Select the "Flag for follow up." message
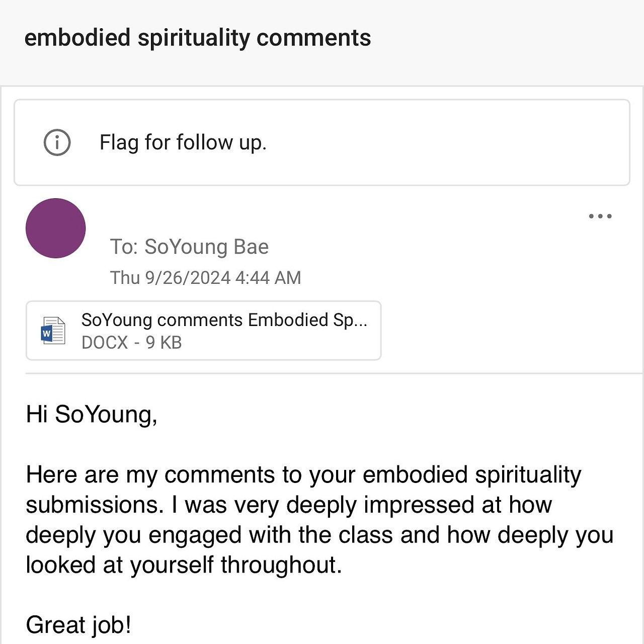Image resolution: width=644 pixels, height=644 pixels. (x=183, y=142)
